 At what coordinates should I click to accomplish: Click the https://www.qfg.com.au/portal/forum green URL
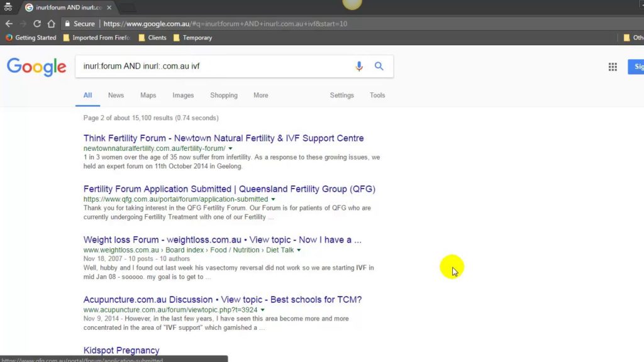176,199
